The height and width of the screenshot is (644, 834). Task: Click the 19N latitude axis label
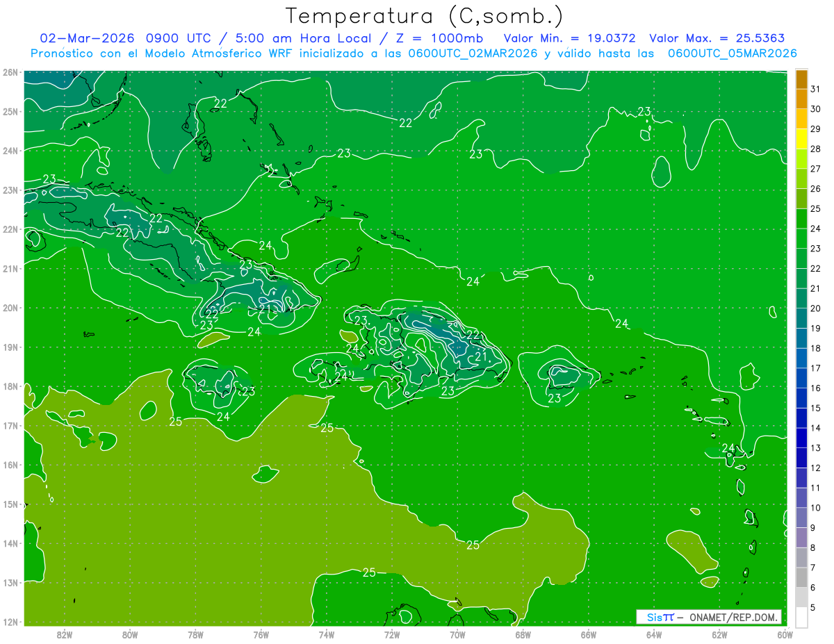coord(10,347)
